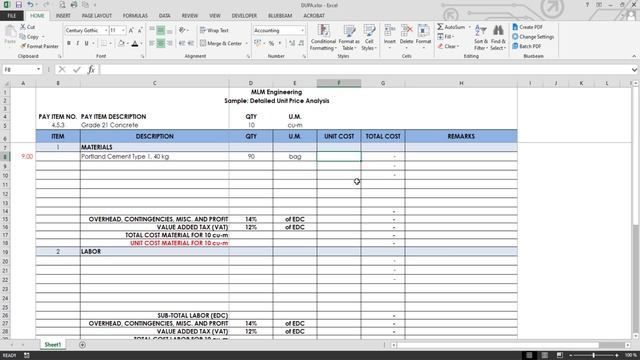The width and height of the screenshot is (640, 360).
Task: Open the Clear dropdown
Action: point(448,46)
